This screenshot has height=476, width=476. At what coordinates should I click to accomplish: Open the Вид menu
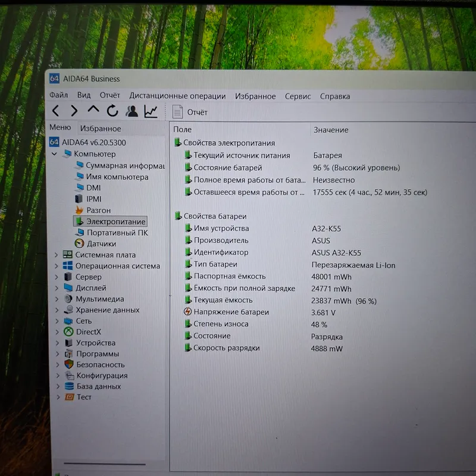(84, 95)
